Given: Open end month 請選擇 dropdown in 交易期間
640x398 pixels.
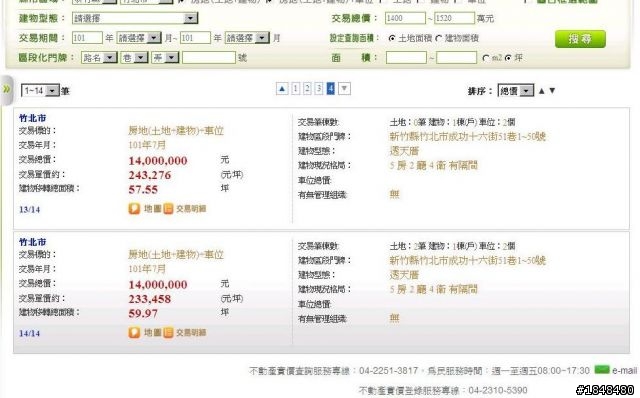Looking at the screenshot, I should tap(247, 38).
